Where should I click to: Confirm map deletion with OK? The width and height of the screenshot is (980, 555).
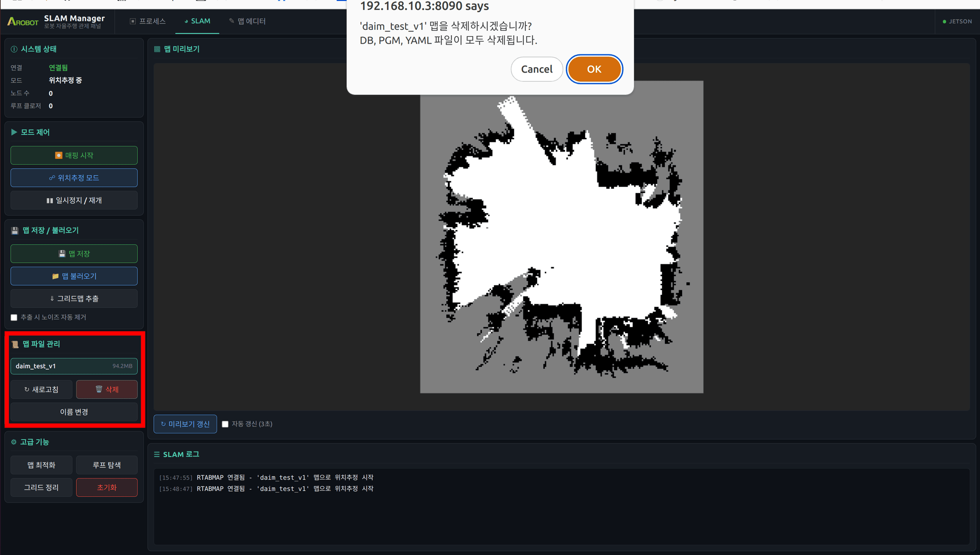594,69
